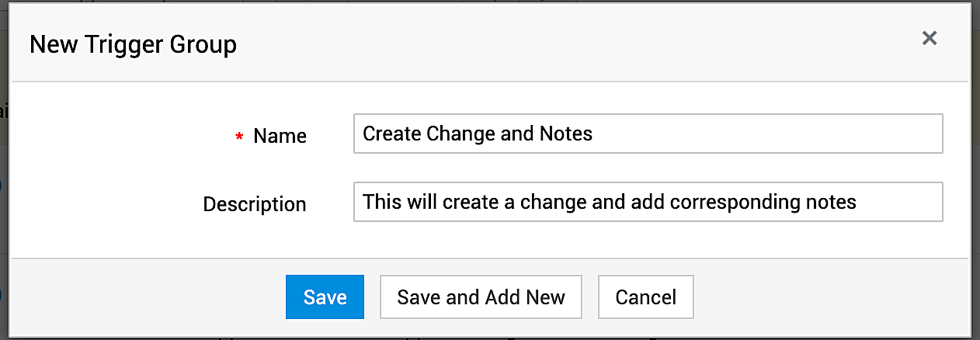Click empty space after Description text
This screenshot has height=340, width=980.
tap(899, 202)
